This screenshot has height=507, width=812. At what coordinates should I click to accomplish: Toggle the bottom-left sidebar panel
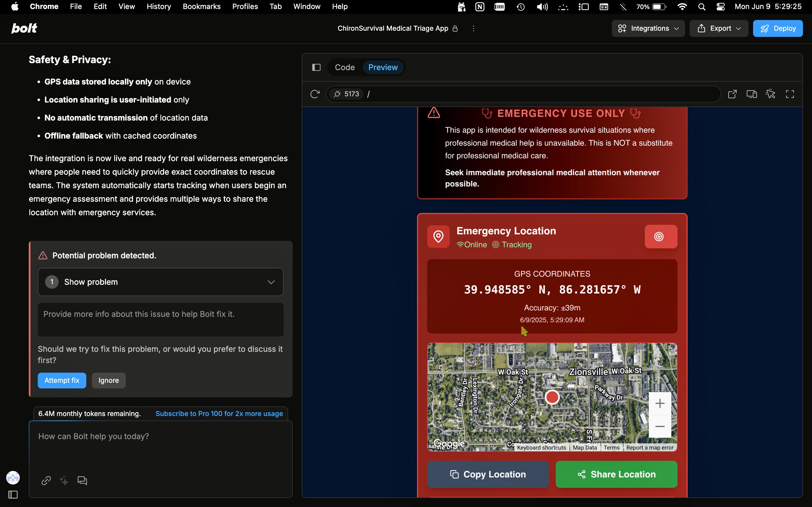pyautogui.click(x=13, y=495)
